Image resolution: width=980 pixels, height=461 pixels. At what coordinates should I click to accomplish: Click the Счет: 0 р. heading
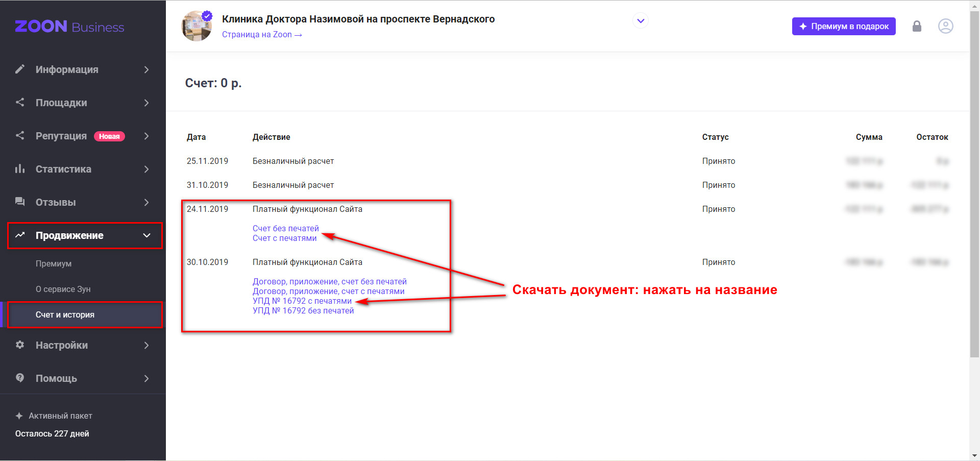pos(213,83)
